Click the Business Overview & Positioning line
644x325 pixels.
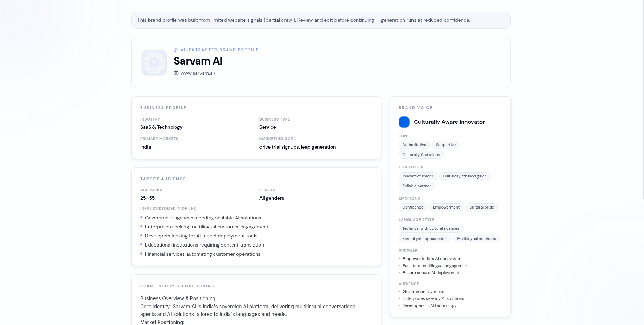tap(178, 299)
